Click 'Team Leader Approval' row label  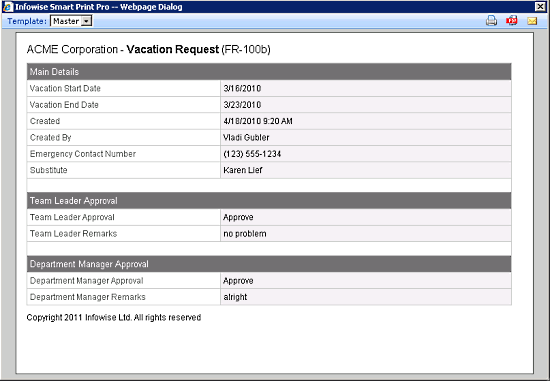(72, 217)
